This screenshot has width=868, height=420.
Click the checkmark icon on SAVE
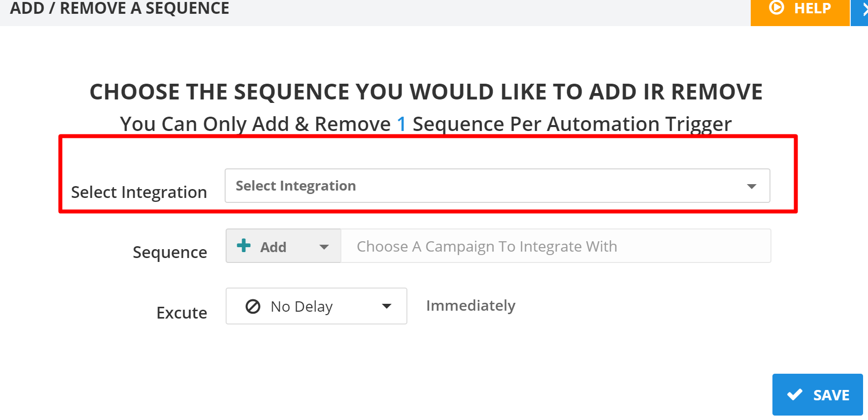[x=795, y=394]
